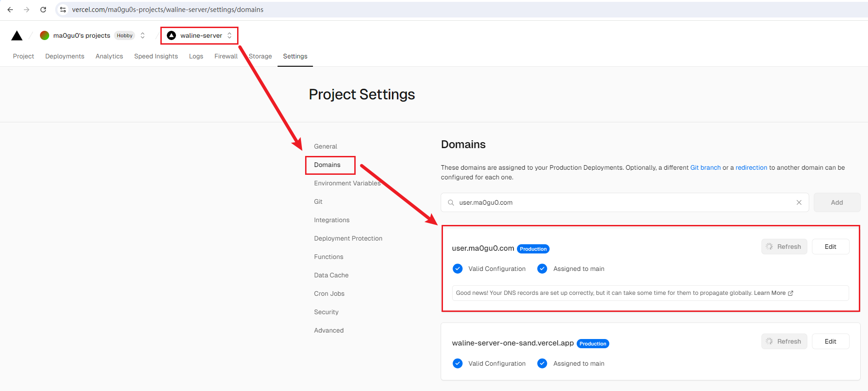Select the Firewall tab
868x391 pixels.
pos(226,56)
